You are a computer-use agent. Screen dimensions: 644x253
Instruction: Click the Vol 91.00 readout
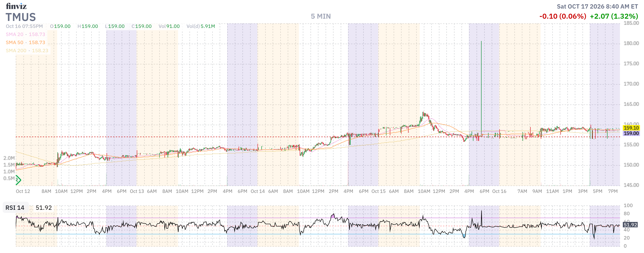169,26
